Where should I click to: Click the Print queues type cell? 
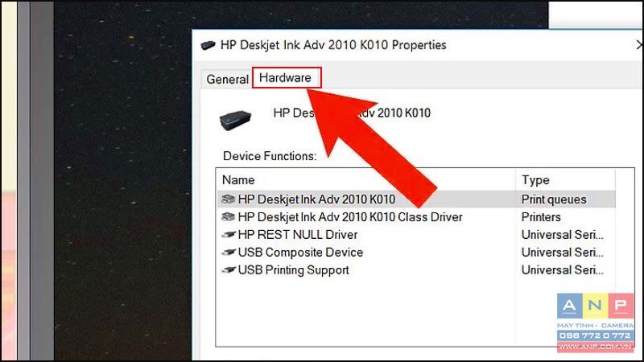(554, 200)
